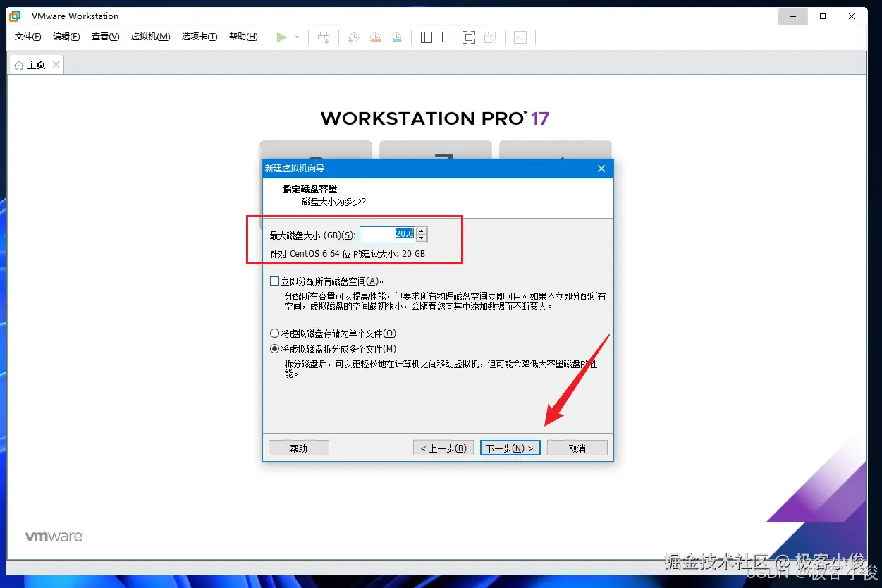
Task: Select the 主页 tab
Action: [36, 65]
